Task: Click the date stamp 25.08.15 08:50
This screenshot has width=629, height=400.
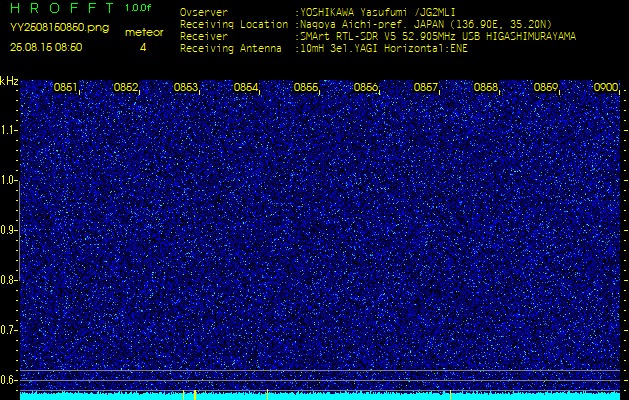Action: (46, 47)
